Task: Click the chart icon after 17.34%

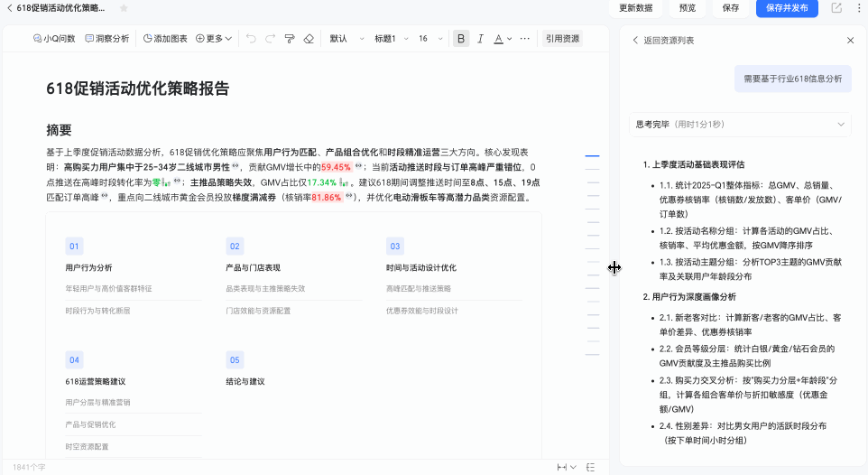Action: click(x=344, y=182)
